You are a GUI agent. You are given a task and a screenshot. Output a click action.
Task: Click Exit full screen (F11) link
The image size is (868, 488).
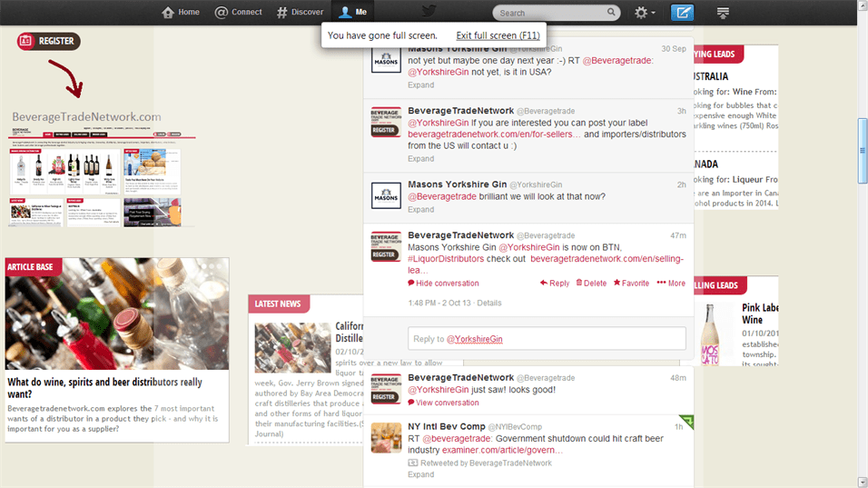(x=498, y=35)
